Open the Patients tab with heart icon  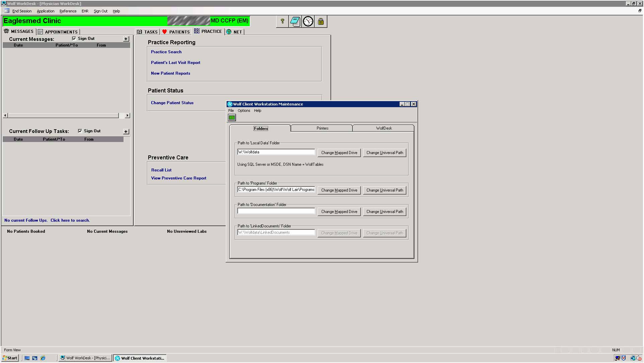176,32
